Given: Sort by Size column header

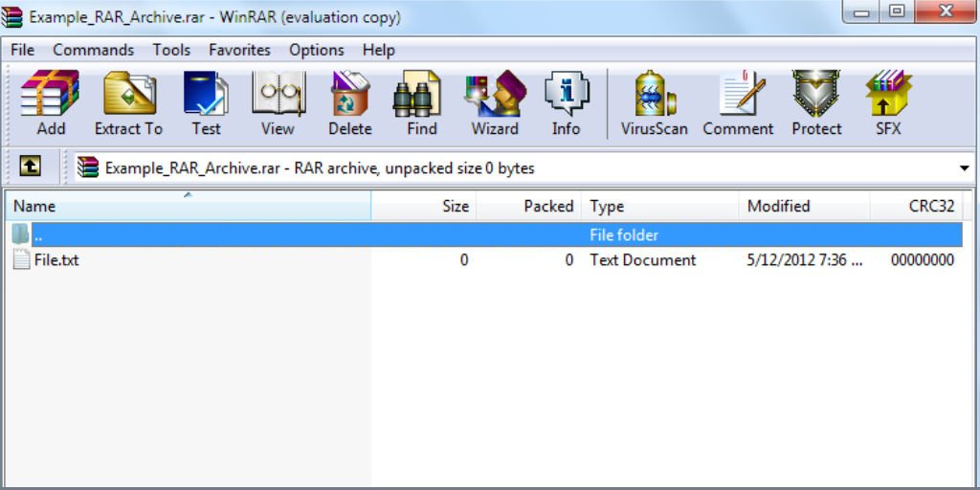Looking at the screenshot, I should (x=424, y=206).
